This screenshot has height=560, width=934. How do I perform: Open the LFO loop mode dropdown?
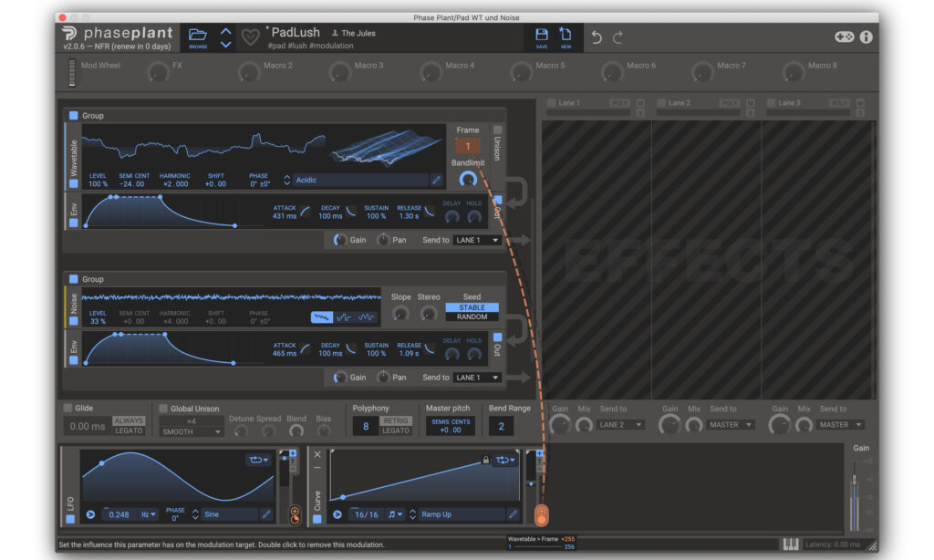(258, 460)
